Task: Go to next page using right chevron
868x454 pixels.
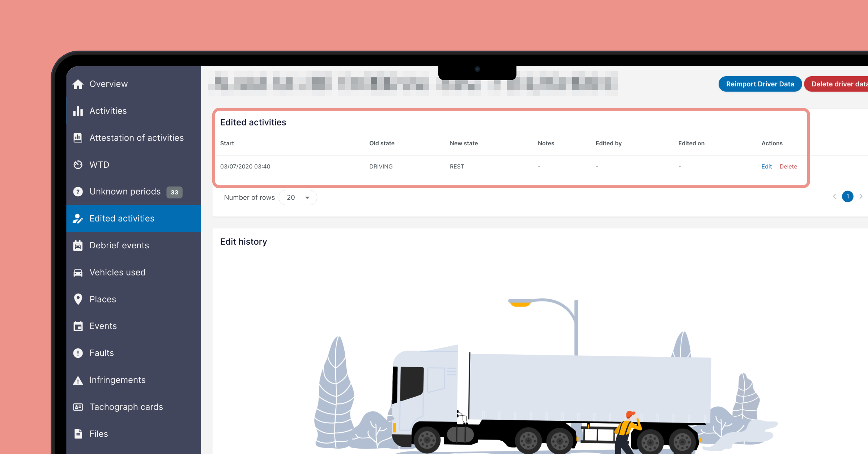Action: pyautogui.click(x=861, y=196)
